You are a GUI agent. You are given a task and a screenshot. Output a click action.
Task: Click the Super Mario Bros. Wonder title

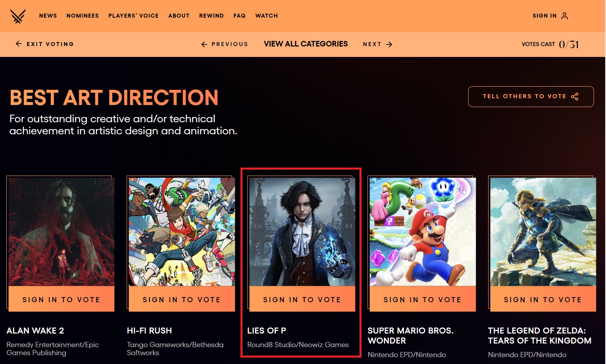[410, 336]
